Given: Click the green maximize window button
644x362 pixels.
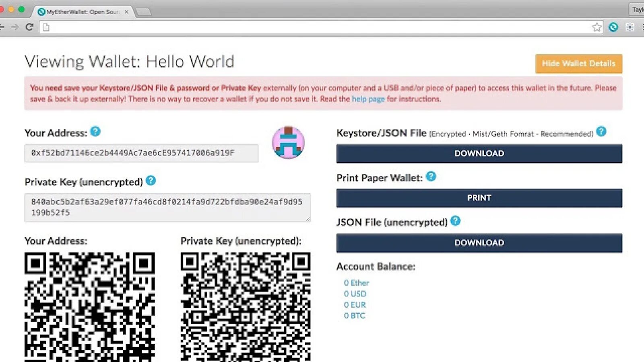Looking at the screenshot, I should coord(21,9).
